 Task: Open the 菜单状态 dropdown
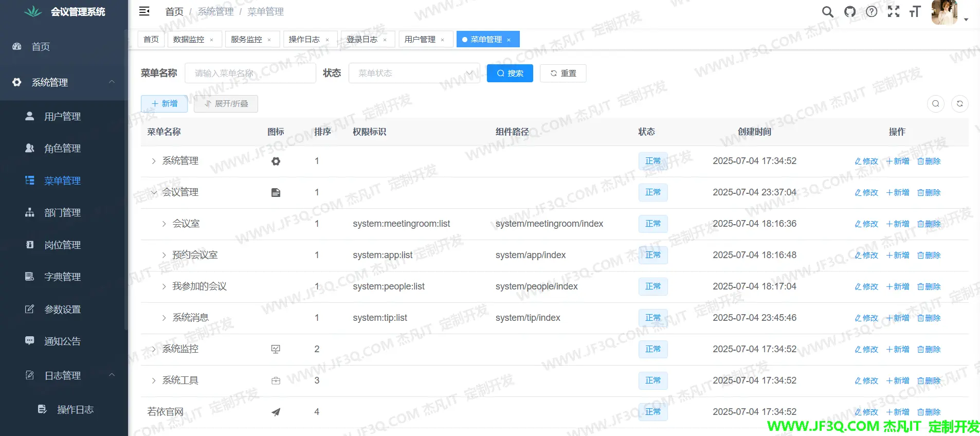tap(414, 73)
